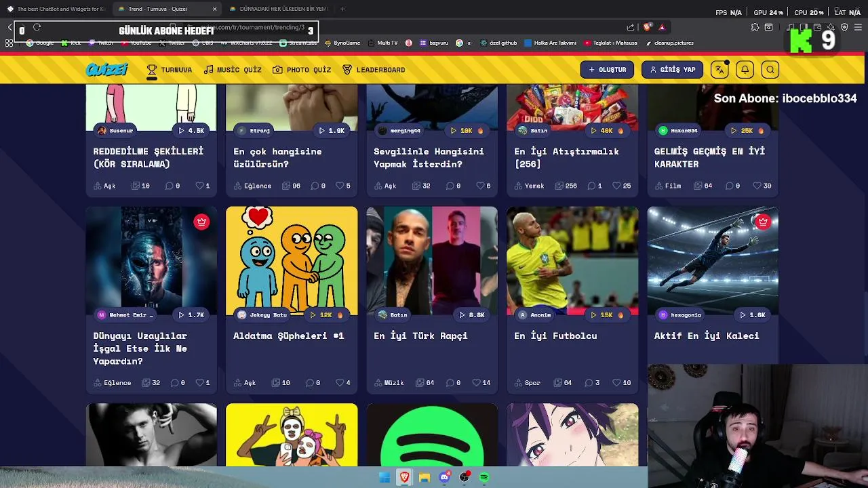Click the Giriş Yap login button

672,70
